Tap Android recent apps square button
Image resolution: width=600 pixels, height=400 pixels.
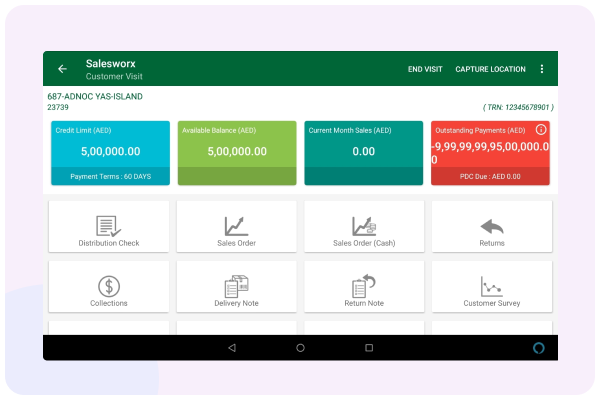[369, 347]
